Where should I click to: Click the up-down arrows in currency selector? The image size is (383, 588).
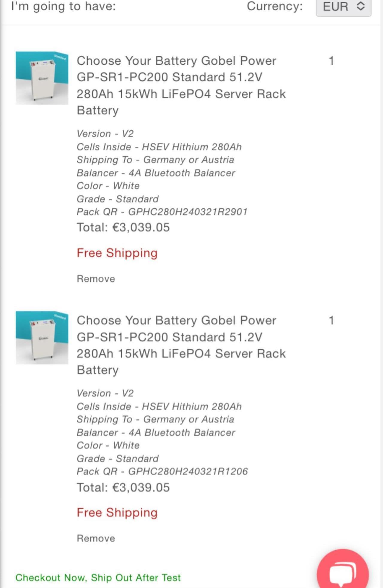361,6
